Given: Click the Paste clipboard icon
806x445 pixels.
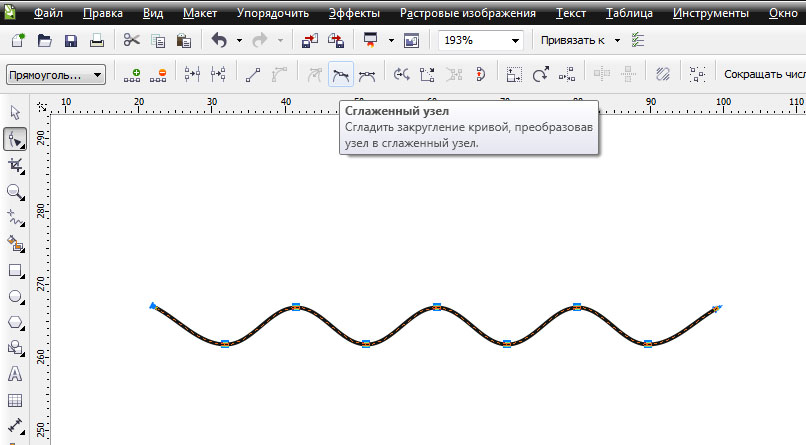Looking at the screenshot, I should (184, 40).
